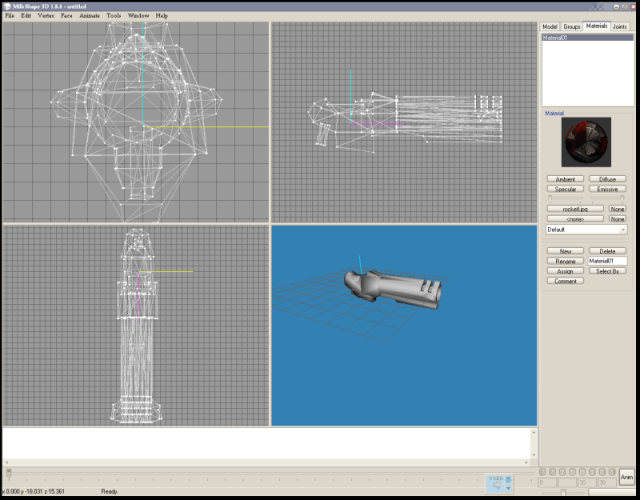
Task: Click the Ambient color button
Action: coord(565,179)
